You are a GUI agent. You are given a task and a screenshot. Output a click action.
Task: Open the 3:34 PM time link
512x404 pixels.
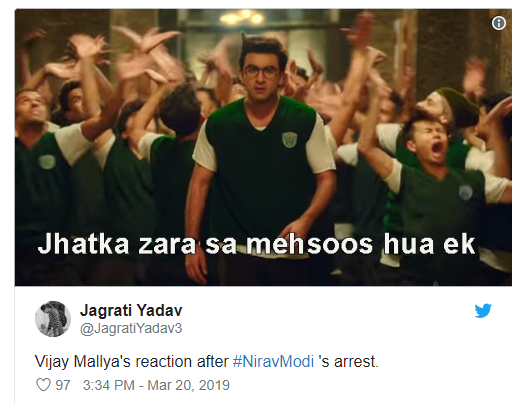tap(109, 385)
